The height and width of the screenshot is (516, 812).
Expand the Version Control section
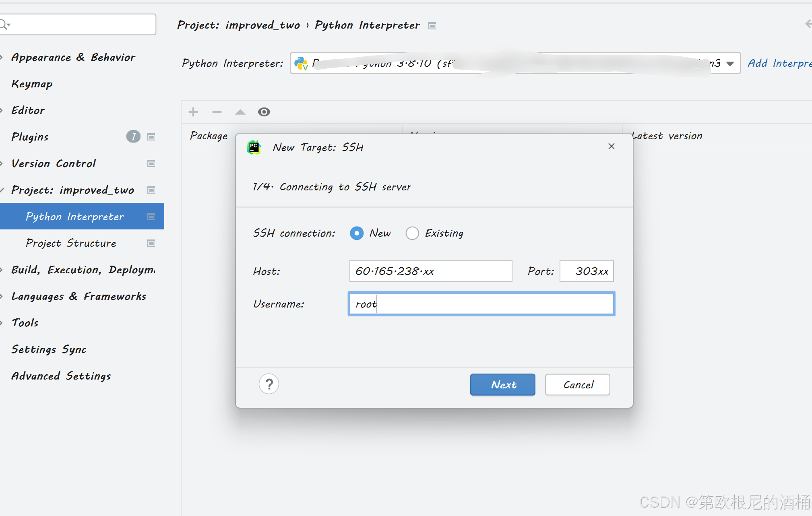point(2,163)
